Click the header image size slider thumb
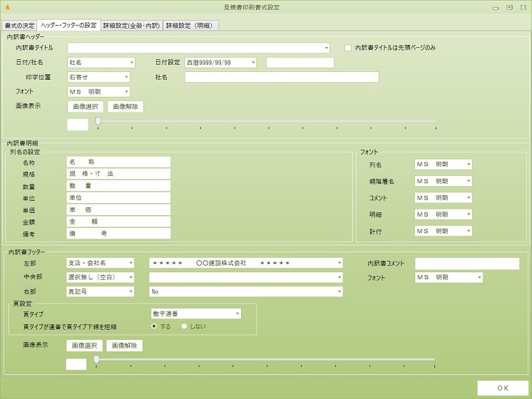Image resolution: width=532 pixels, height=399 pixels. pyautogui.click(x=98, y=121)
